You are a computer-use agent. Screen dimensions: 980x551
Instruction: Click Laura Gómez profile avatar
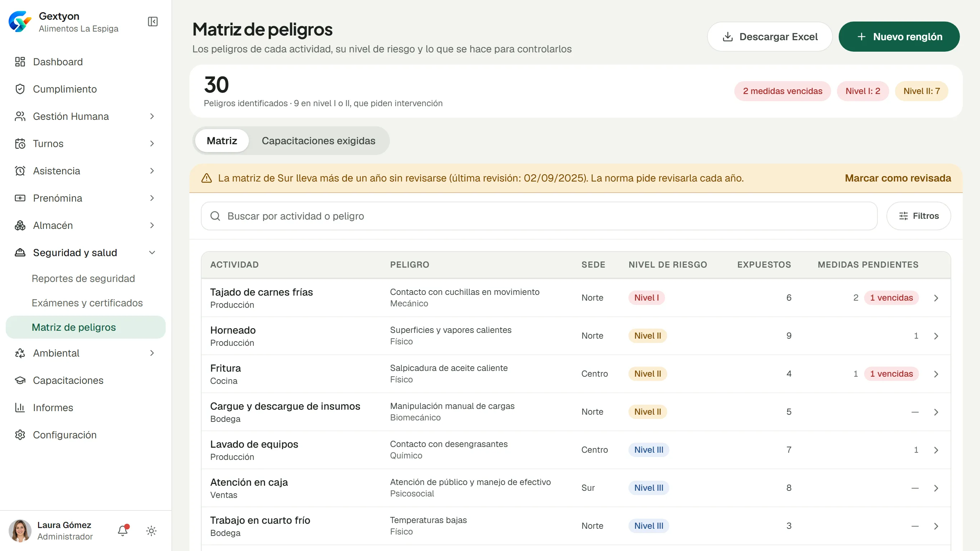20,531
